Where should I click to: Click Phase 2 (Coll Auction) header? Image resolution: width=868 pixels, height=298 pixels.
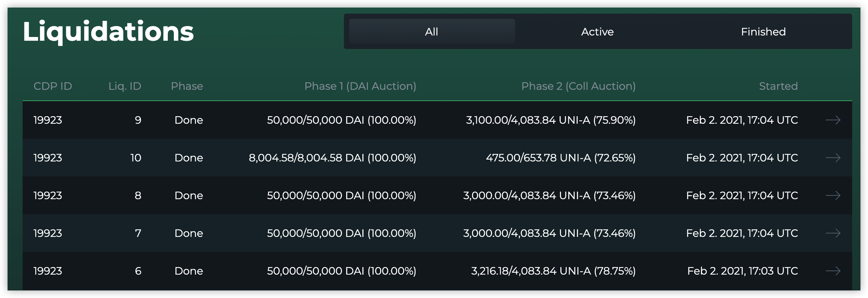[x=578, y=86]
